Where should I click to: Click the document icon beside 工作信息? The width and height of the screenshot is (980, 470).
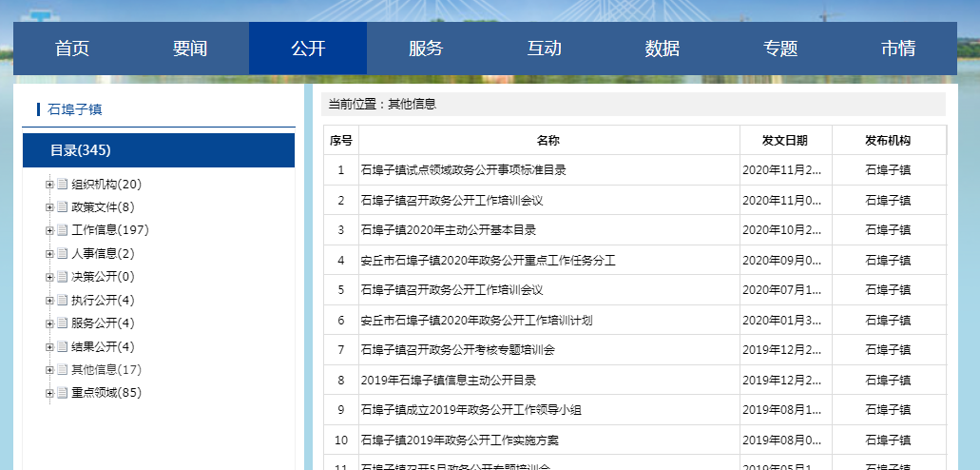pos(62,230)
